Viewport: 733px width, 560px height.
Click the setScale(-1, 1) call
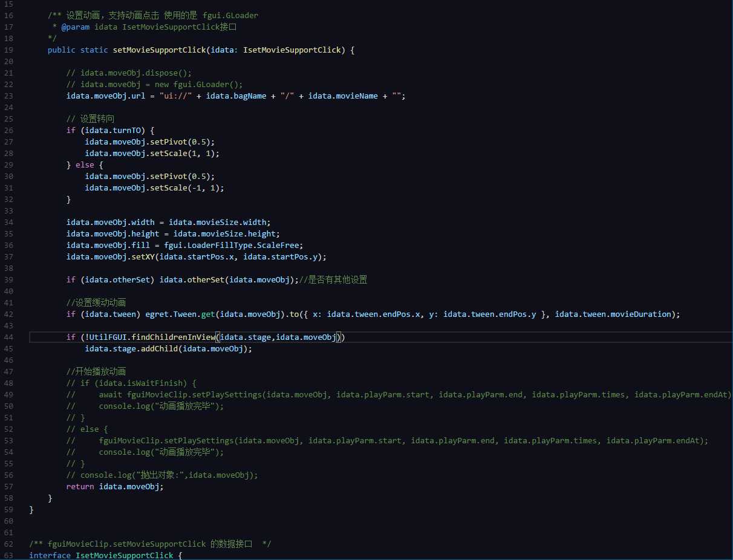click(184, 188)
